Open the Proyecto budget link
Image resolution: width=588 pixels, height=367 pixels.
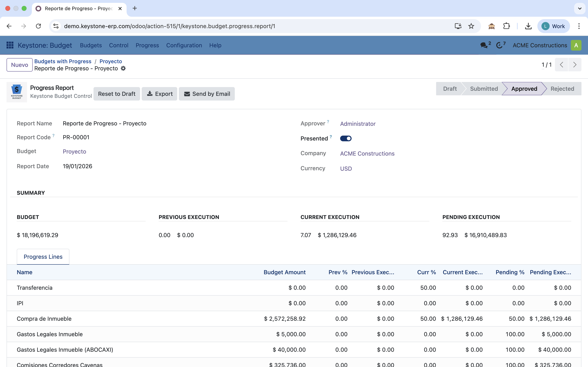(74, 151)
